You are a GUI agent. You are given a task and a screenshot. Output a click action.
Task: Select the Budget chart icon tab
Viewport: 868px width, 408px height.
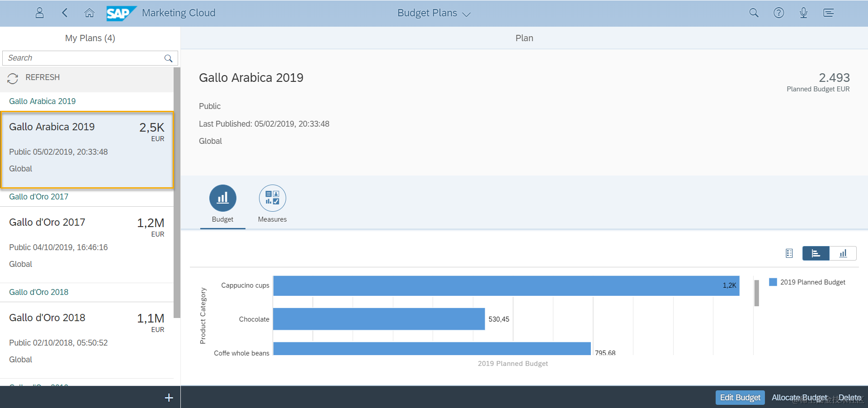pyautogui.click(x=223, y=198)
